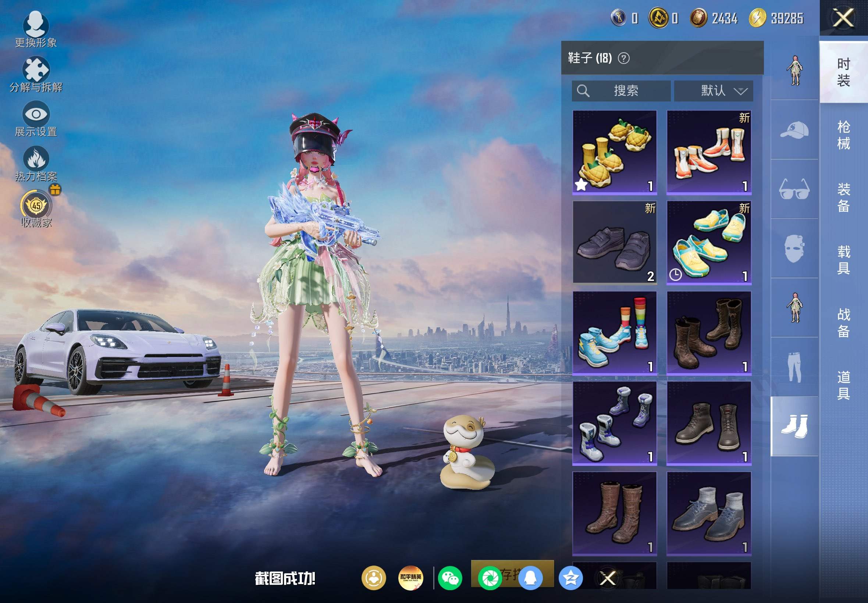868x603 pixels.
Task: Share screenshot via the 和平精英 icon
Action: 410,578
